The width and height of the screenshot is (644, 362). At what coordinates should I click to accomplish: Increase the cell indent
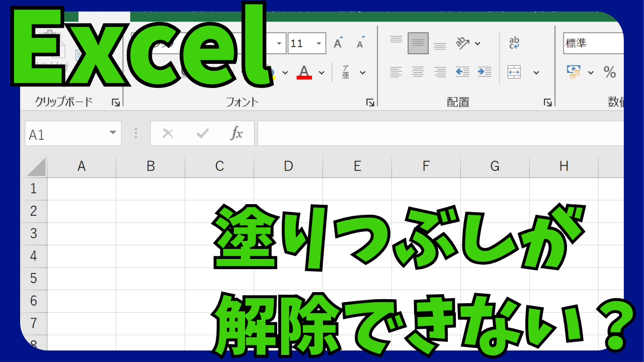tap(485, 72)
